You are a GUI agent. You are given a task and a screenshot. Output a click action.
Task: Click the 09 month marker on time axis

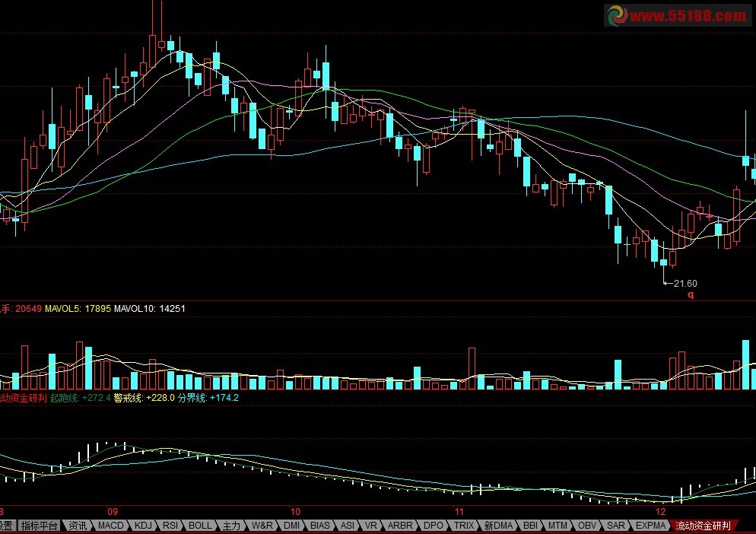(x=113, y=512)
